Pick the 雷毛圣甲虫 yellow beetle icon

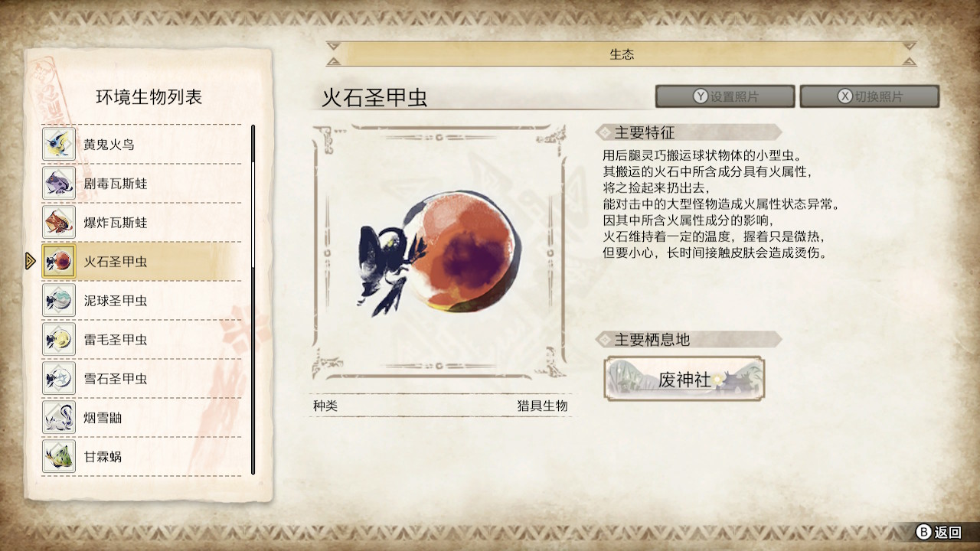[x=59, y=339]
